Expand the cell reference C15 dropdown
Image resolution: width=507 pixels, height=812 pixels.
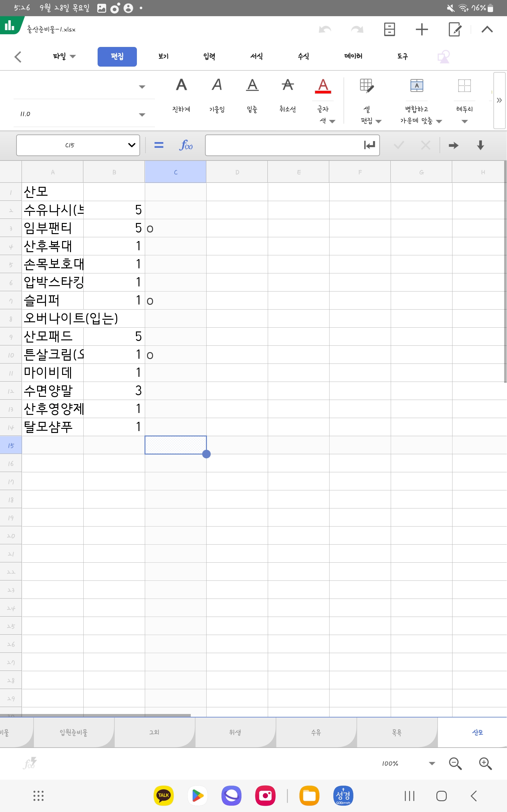tap(132, 145)
